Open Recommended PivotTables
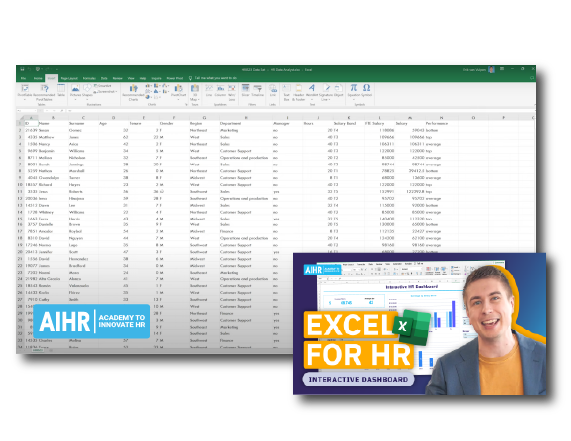Screen dimensions: 571x441 44,92
